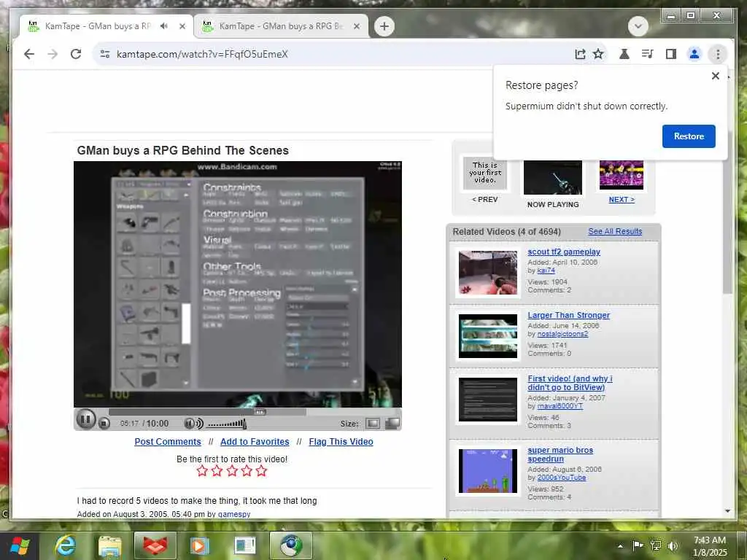
Task: Click Add to Favorites link
Action: point(255,441)
